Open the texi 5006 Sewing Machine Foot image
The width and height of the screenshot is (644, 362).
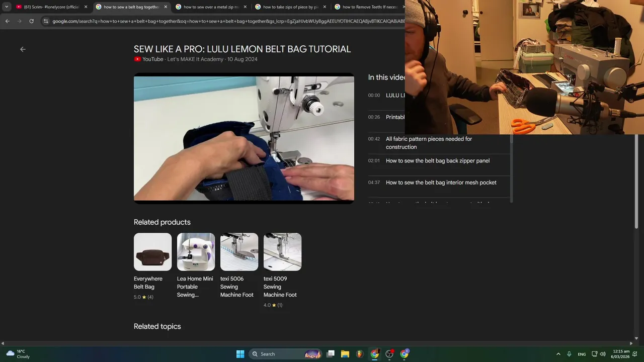click(x=239, y=252)
